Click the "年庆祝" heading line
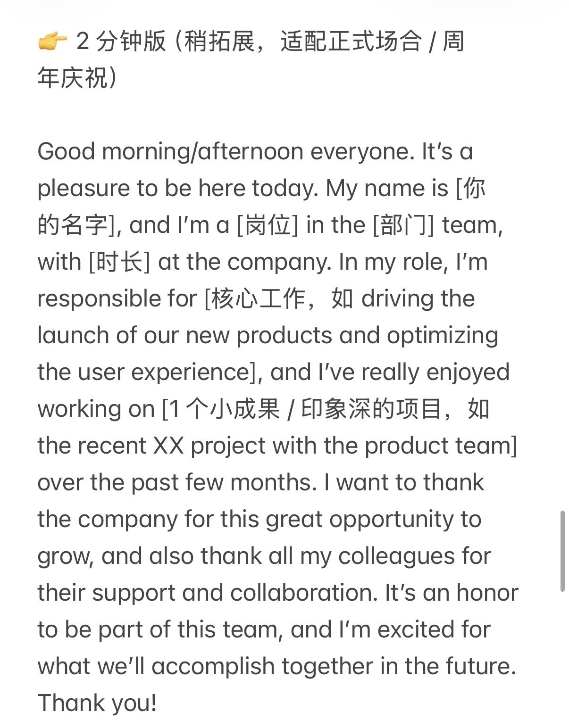This screenshot has width=569, height=728. coord(75,78)
